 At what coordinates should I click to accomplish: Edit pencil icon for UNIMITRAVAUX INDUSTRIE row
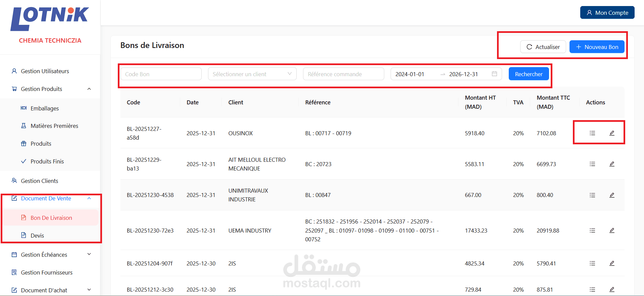(x=612, y=195)
